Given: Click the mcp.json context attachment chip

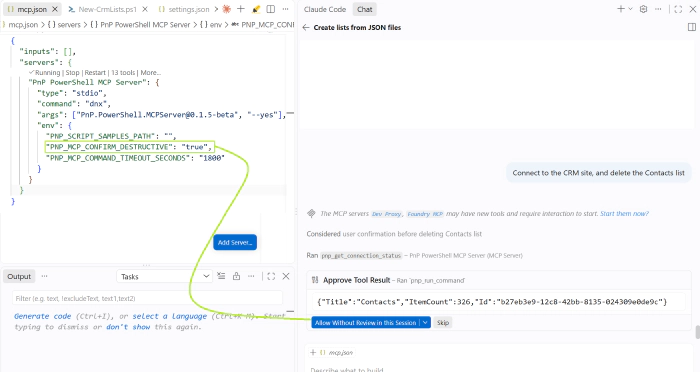Looking at the screenshot, I should (337, 352).
